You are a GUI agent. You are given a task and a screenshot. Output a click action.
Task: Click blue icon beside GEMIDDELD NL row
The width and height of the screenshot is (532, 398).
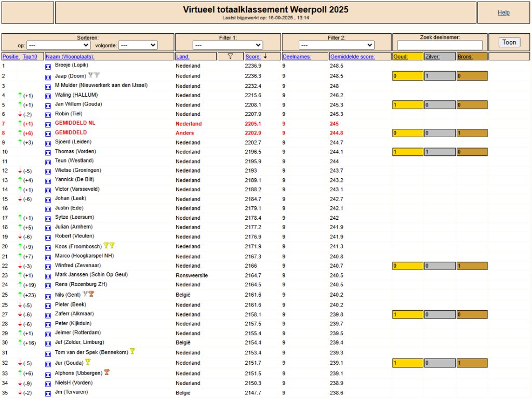48,125
